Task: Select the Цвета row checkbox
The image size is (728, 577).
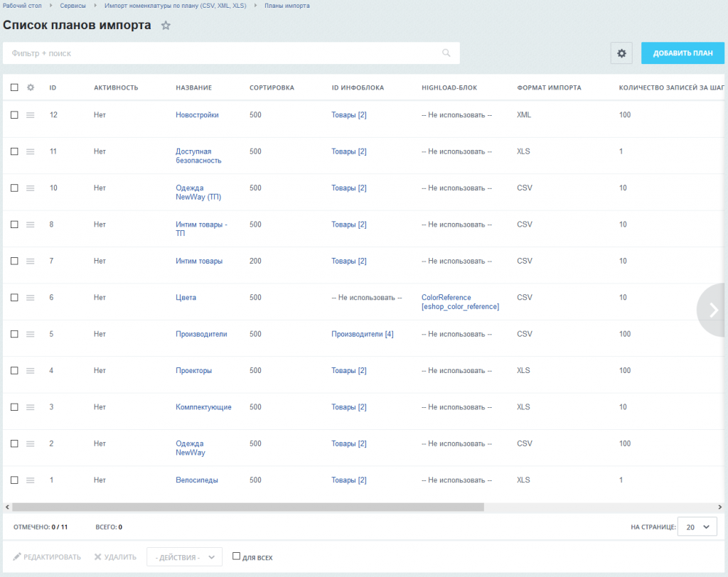Action: 14,298
